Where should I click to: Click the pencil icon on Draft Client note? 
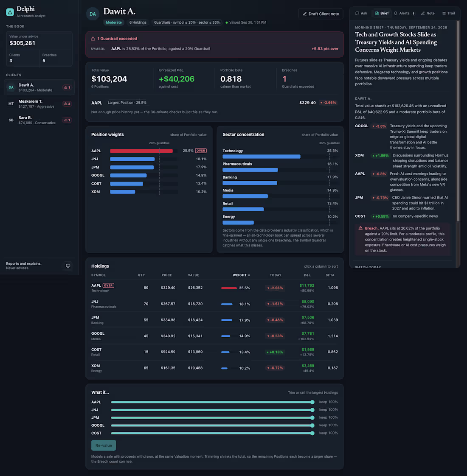304,14
